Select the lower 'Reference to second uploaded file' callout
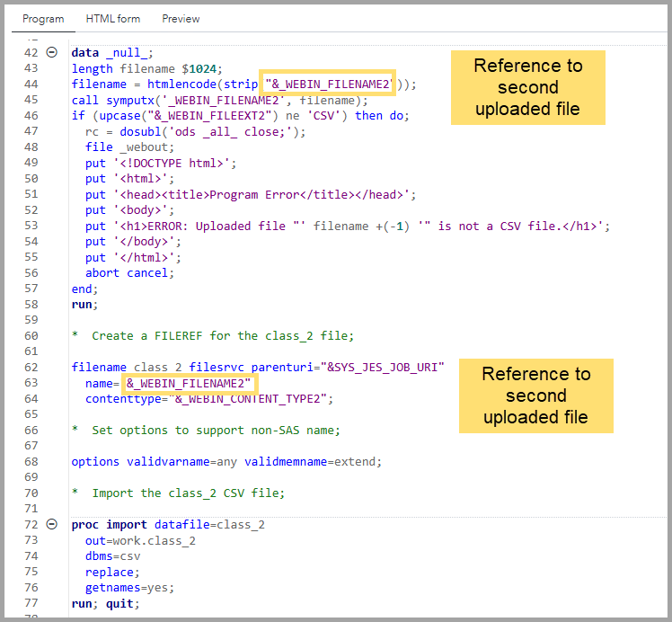 (x=535, y=395)
